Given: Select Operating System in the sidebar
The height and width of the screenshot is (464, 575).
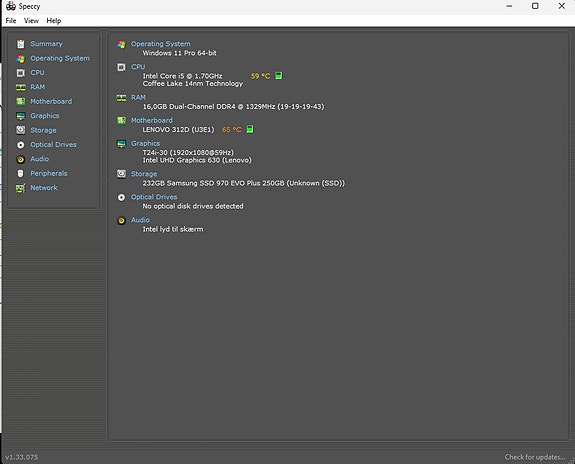Looking at the screenshot, I should point(60,58).
